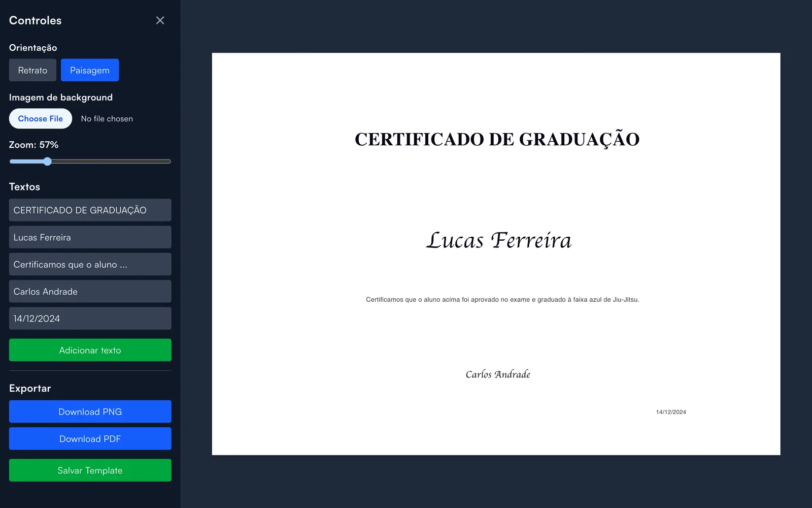Screen dimensions: 812x508
Task: Select the 14/12/2024 text item in list
Action: 90,319
